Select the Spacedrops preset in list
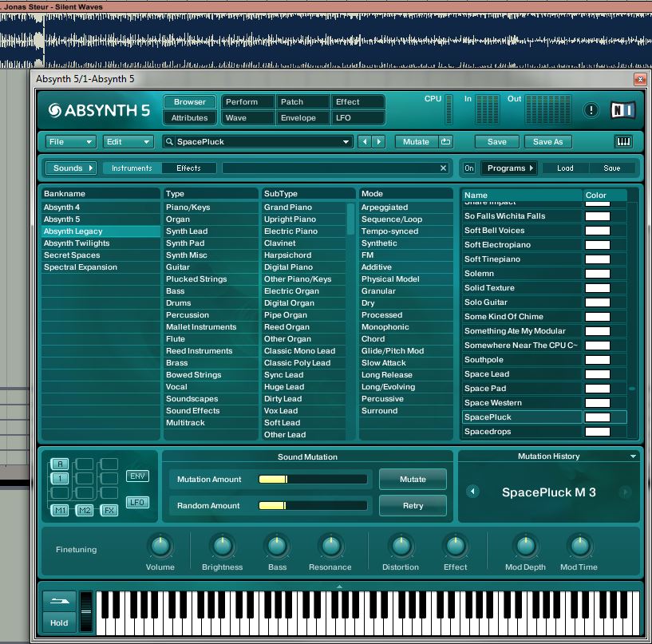The width and height of the screenshot is (652, 644). [522, 432]
